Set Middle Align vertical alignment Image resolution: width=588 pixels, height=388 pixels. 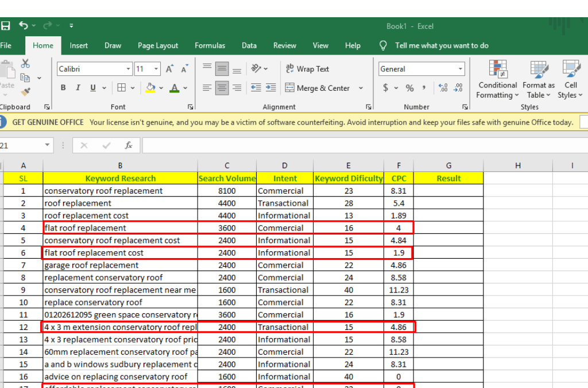pyautogui.click(x=222, y=68)
